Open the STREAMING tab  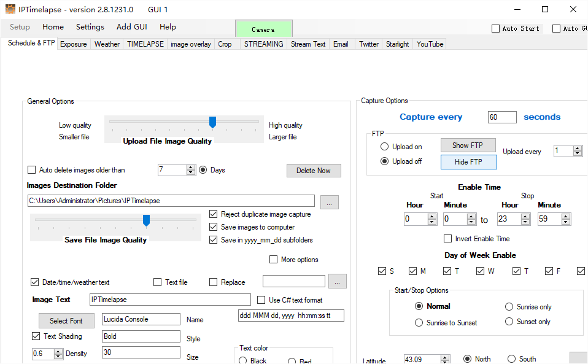tap(264, 44)
